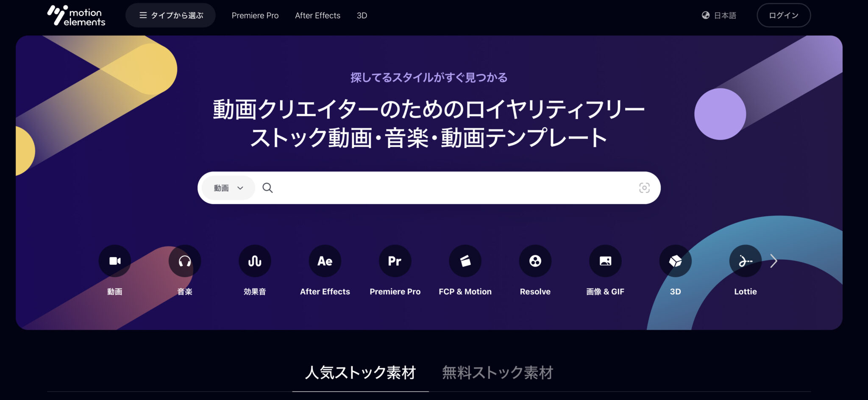
Task: Expand more categories with the right arrow
Action: (774, 261)
